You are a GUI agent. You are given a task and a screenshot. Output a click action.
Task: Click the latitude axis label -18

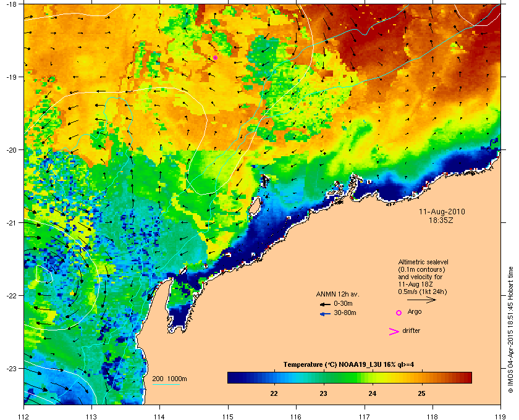11,4
